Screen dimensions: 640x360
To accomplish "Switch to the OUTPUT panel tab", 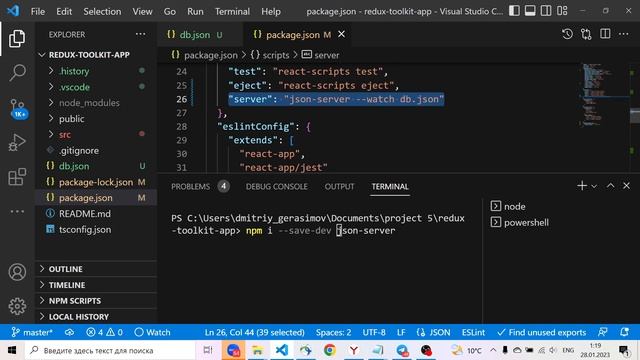I will pos(339,187).
